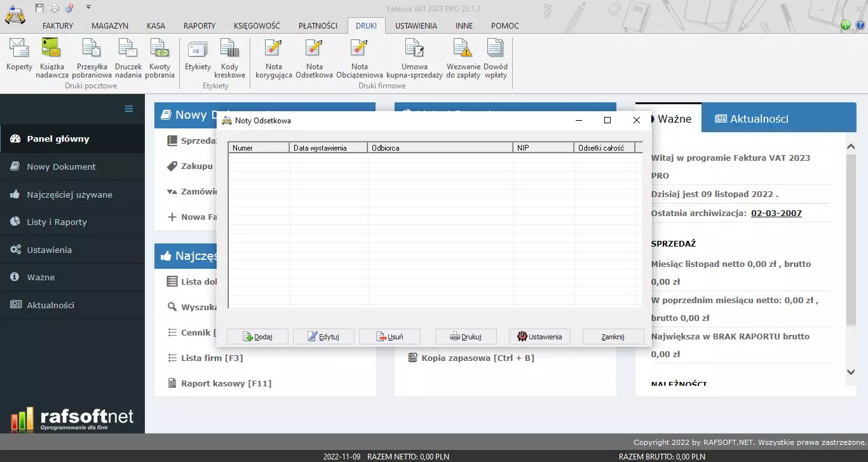Open the KSIĘGOWOŚĆ ribbon tab
This screenshot has width=868, height=462.
click(x=257, y=26)
